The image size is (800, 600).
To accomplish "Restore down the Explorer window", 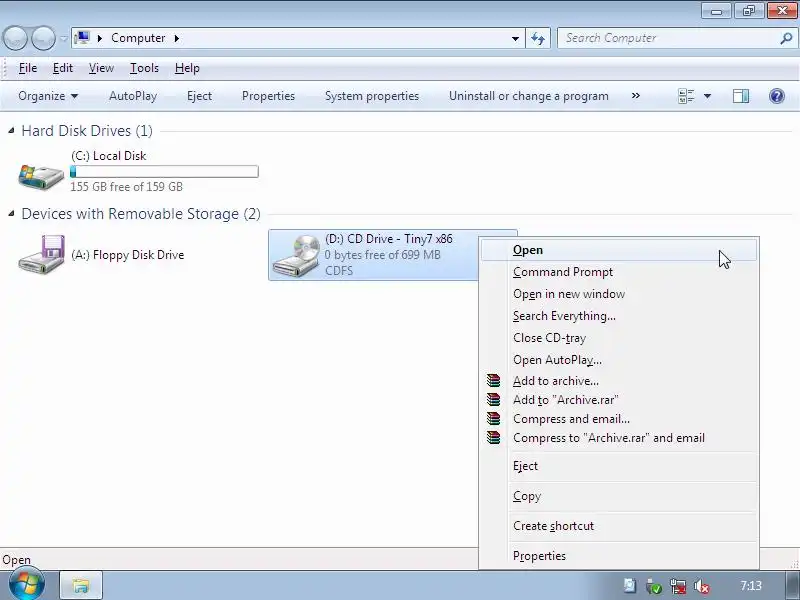I will 749,10.
